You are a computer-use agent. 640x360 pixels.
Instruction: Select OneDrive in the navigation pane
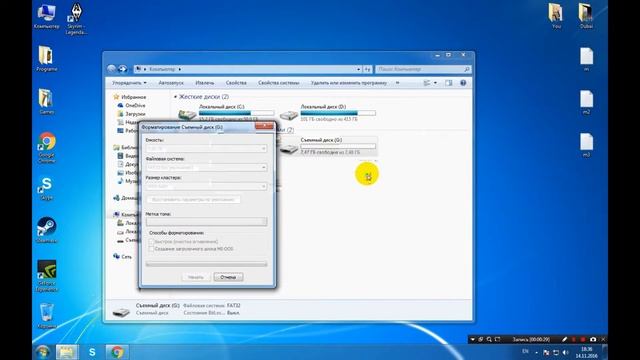pyautogui.click(x=131, y=105)
